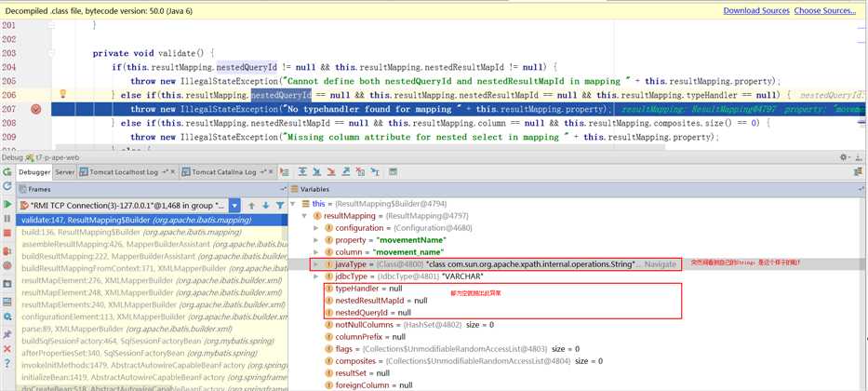
Task: Move down to next frame arrow
Action: [266, 206]
